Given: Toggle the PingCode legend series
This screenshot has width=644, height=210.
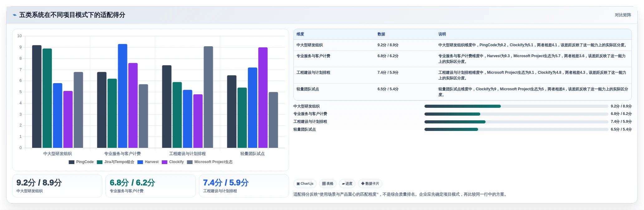Looking at the screenshot, I should [81, 162].
